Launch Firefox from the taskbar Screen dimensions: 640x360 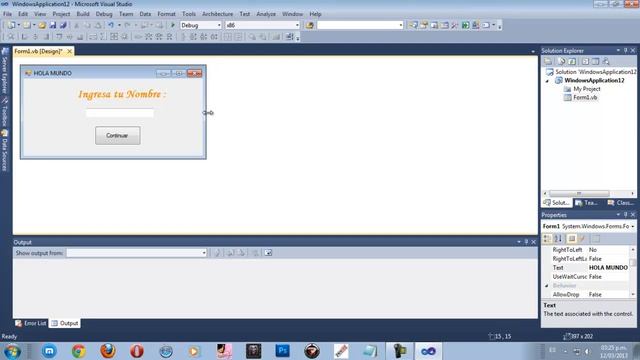(x=108, y=351)
